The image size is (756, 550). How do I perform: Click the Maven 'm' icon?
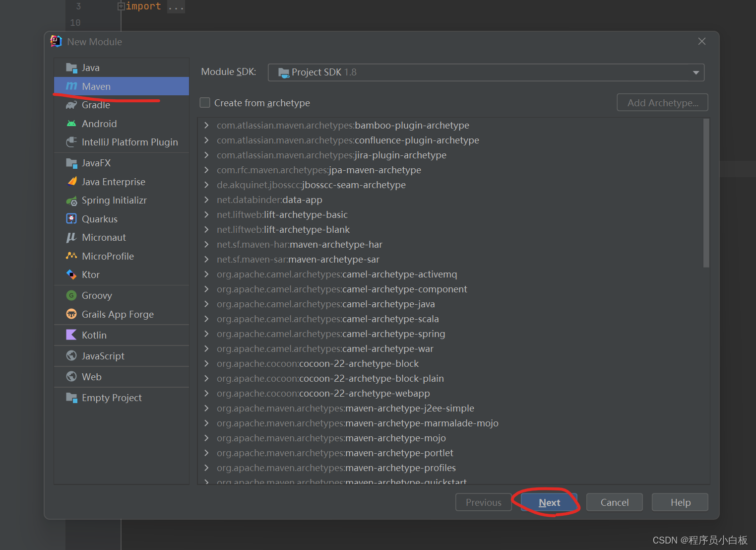tap(71, 86)
